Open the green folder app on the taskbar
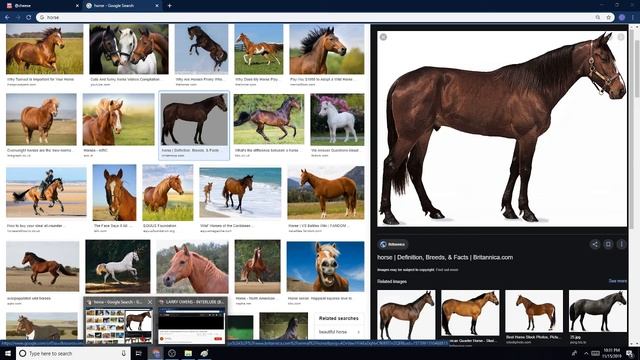The width and height of the screenshot is (640, 360). click(x=188, y=353)
